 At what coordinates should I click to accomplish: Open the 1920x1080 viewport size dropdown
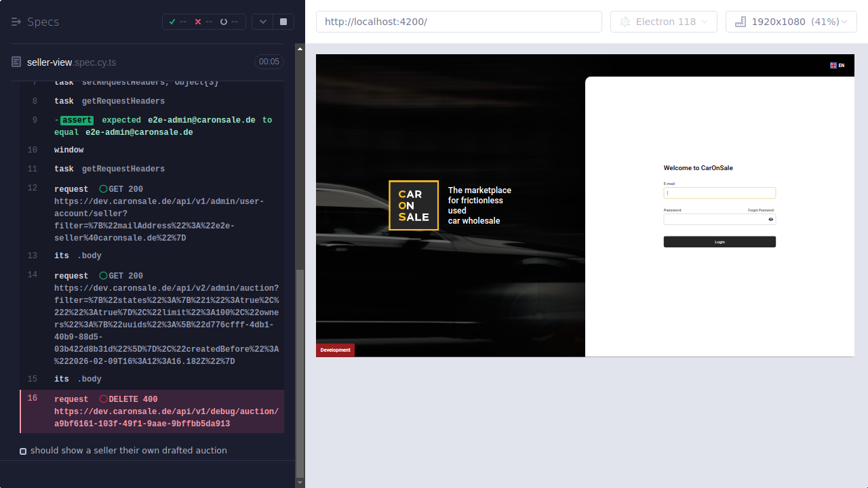click(791, 21)
